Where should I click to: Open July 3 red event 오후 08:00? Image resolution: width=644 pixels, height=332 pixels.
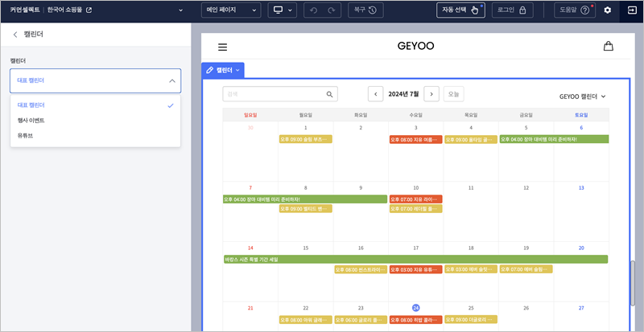click(x=415, y=140)
